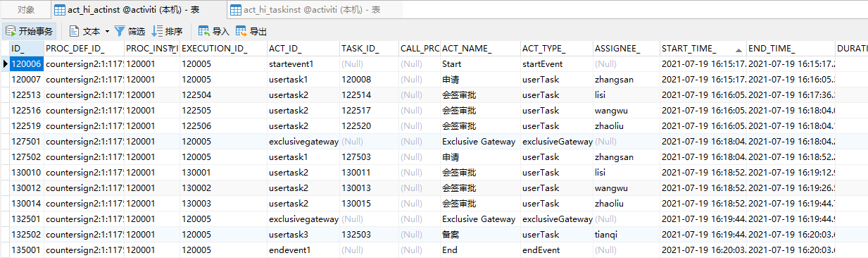Click the EXECUTION_ID_ cell 122506
Viewport: 868px width, 258px height.
point(223,125)
